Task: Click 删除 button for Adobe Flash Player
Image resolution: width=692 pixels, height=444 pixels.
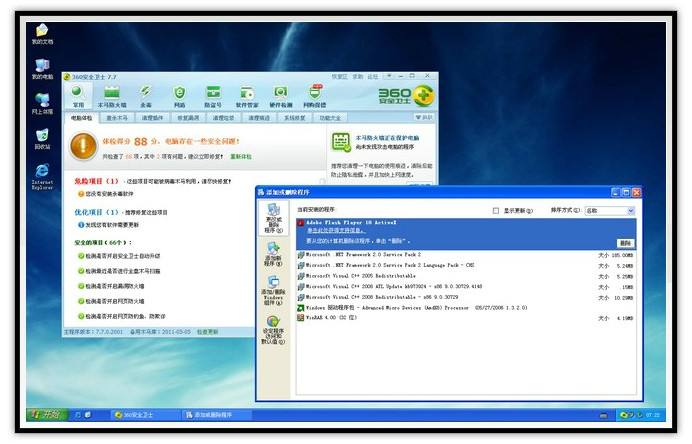Action: 625,243
